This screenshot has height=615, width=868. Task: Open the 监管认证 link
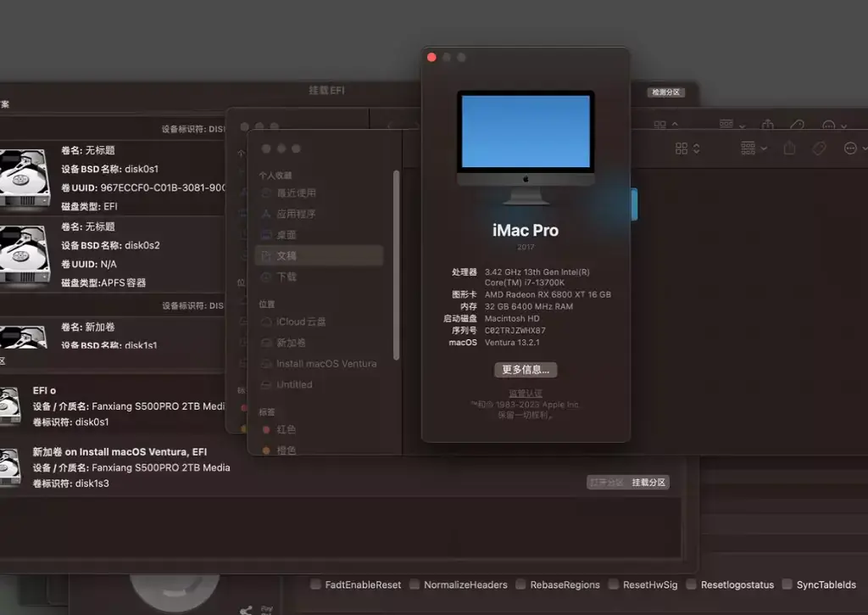coord(526,394)
